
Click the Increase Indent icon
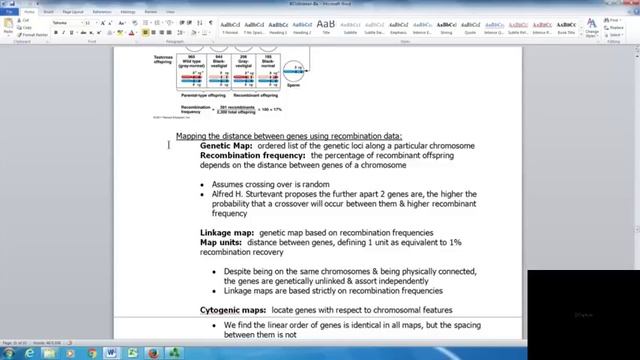(x=190, y=23)
